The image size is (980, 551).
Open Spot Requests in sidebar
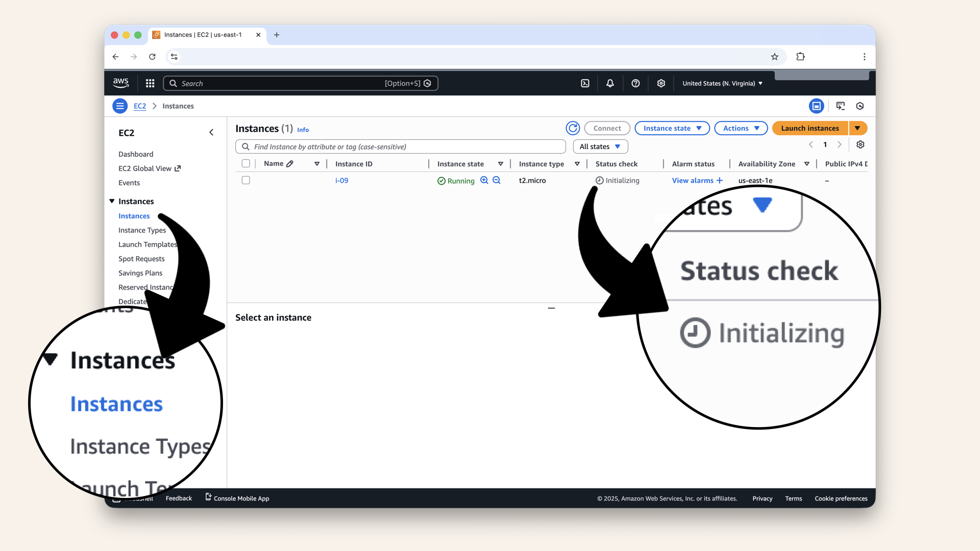[x=141, y=259]
